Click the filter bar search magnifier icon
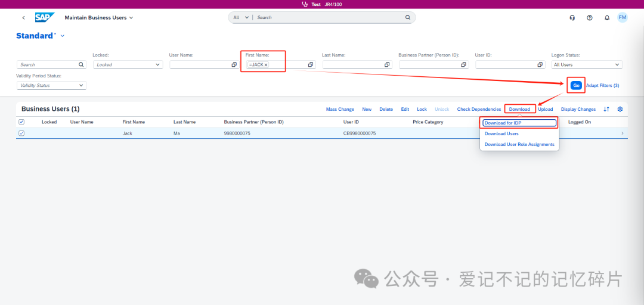This screenshot has width=644, height=305. tap(81, 64)
